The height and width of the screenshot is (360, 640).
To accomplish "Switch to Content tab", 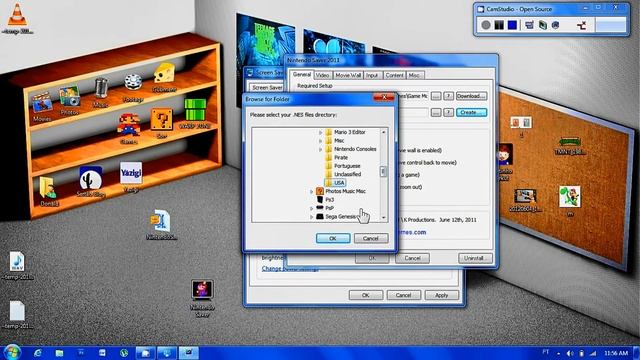I will [394, 76].
